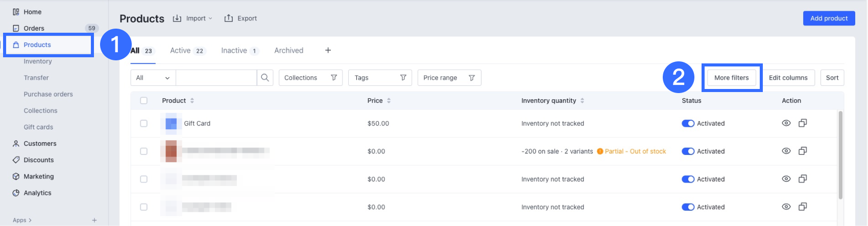Check the select-all checkbox in the table header

tap(144, 101)
